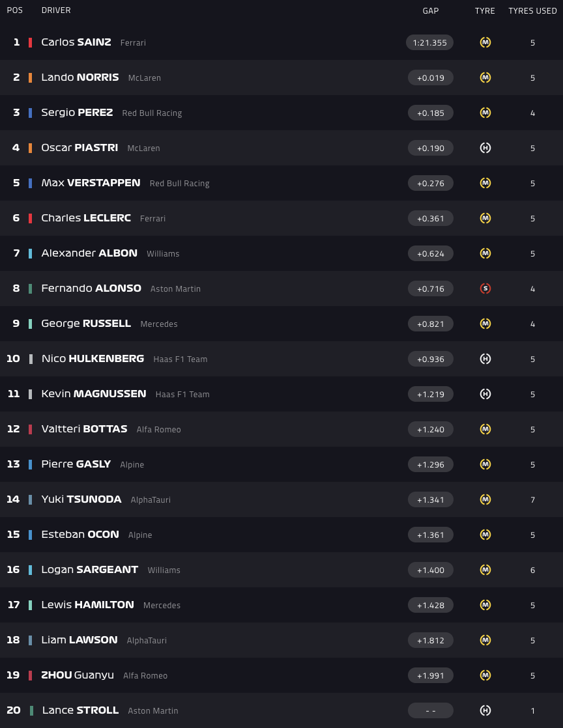Click the TYRES USED column header
The width and height of the screenshot is (563, 728).
click(x=532, y=10)
